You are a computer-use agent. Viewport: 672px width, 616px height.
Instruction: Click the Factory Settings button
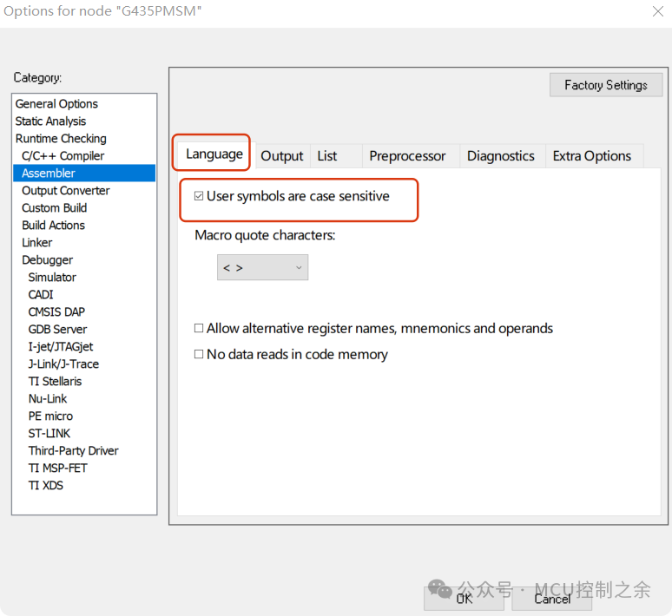point(606,85)
